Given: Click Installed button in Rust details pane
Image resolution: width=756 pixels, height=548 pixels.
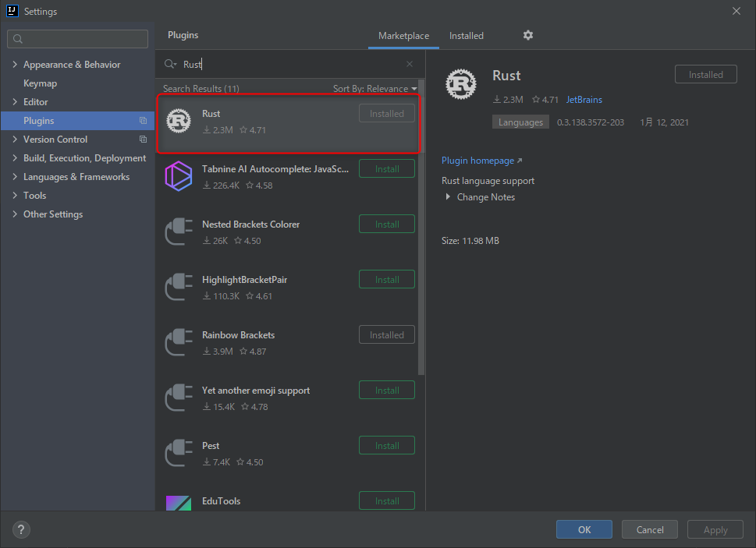Looking at the screenshot, I should (x=706, y=75).
